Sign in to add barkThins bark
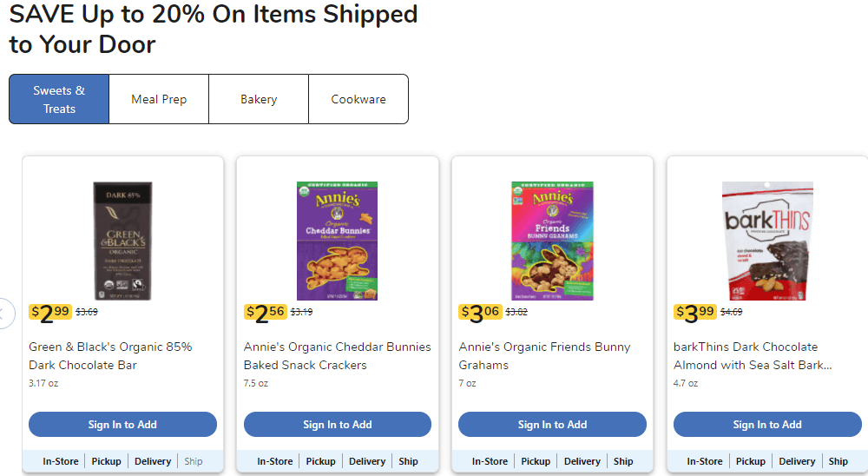This screenshot has width=868, height=476. pos(767,425)
